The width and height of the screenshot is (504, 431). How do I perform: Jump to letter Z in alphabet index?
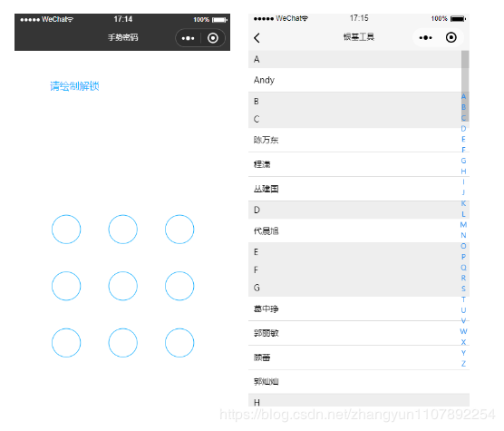click(x=463, y=364)
